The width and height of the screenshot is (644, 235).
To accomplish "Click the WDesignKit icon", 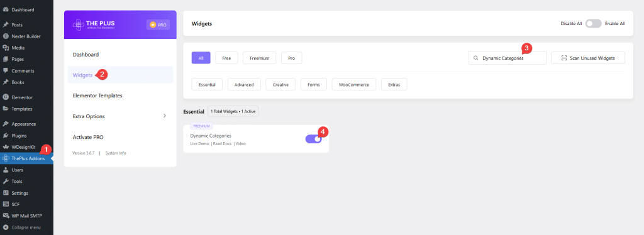I will tap(6, 147).
